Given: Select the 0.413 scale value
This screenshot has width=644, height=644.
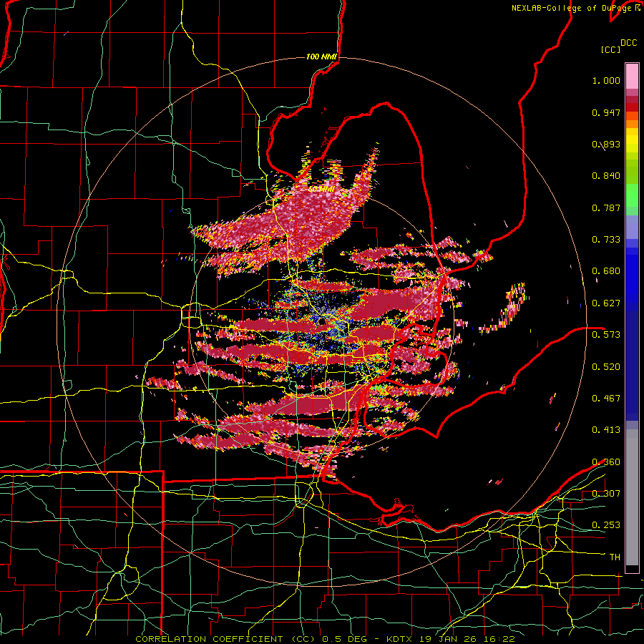Looking at the screenshot, I should click(606, 430).
